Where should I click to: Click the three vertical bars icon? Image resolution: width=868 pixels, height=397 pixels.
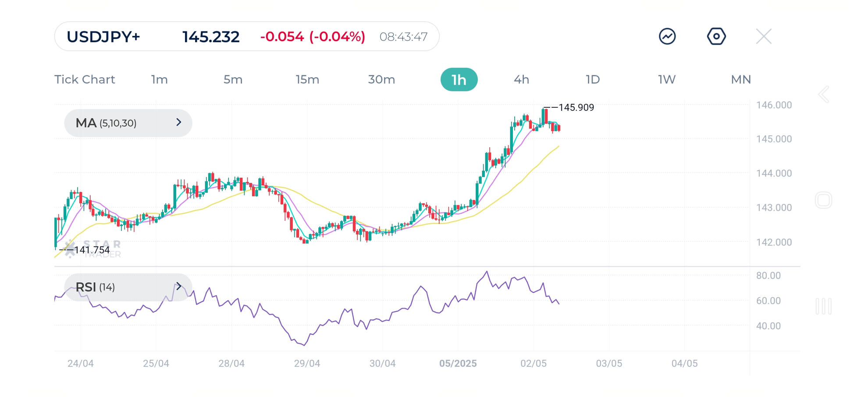pos(823,307)
